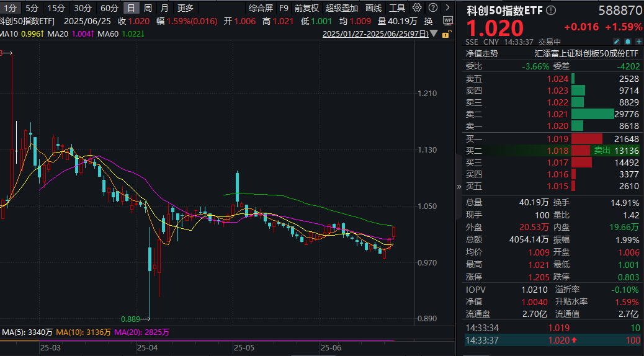
Task: Collapse the quote side panel arrow
Action: (459, 186)
